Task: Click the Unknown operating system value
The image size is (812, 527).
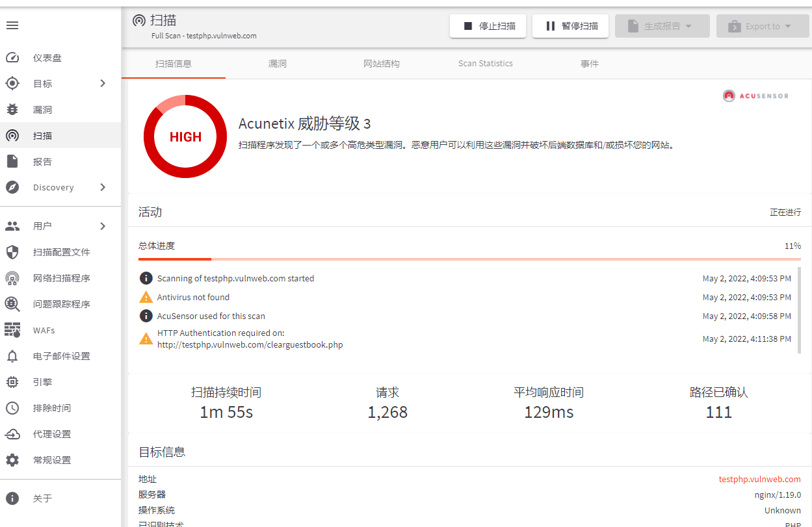Action: [783, 510]
